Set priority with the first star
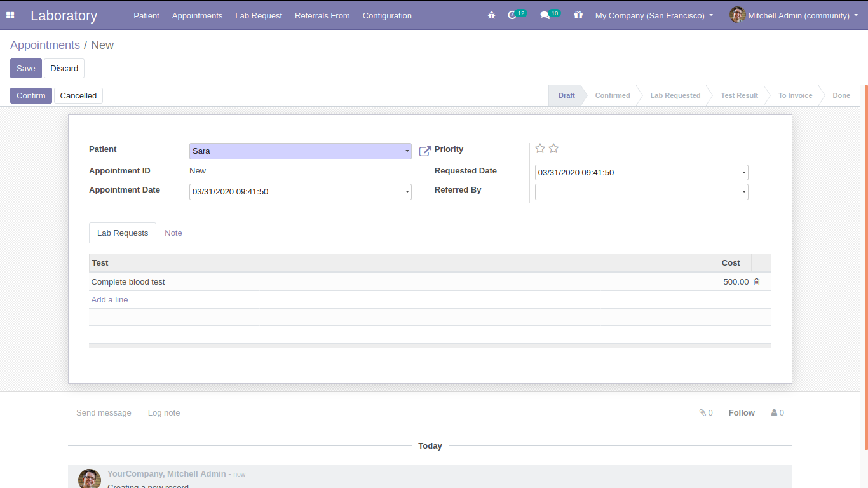Viewport: 868px width, 488px height. click(540, 149)
